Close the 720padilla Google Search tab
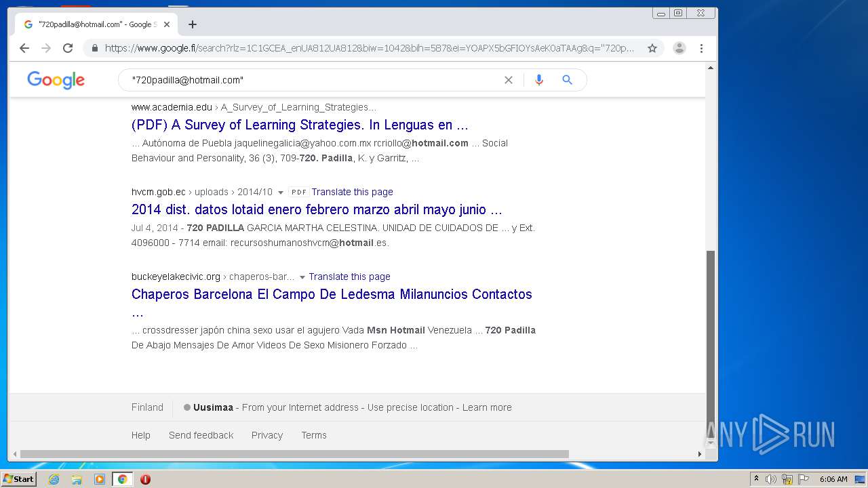 [x=167, y=24]
